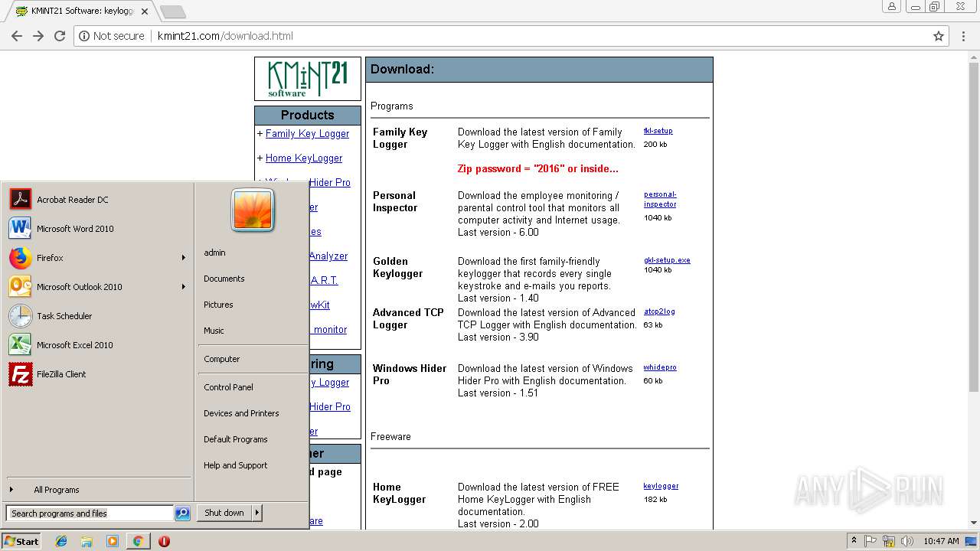980x551 pixels.
Task: Click the taskbar clock
Action: tap(941, 541)
